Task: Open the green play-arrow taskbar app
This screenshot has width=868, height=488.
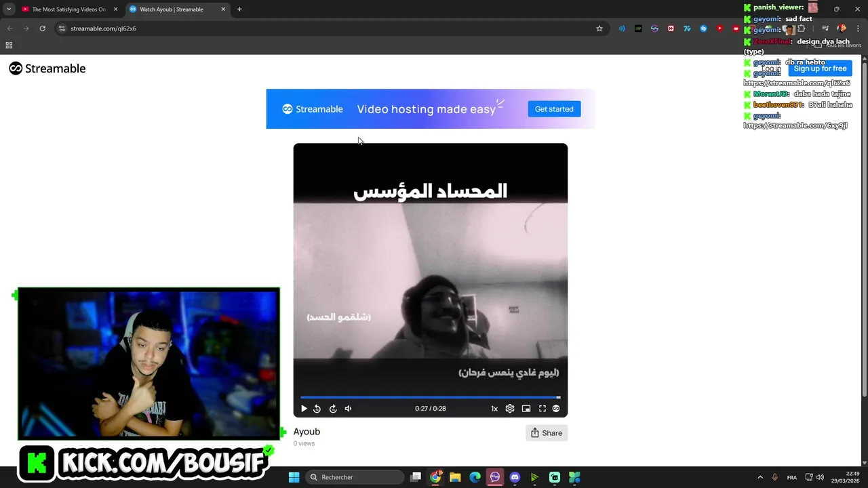Action: tap(534, 477)
